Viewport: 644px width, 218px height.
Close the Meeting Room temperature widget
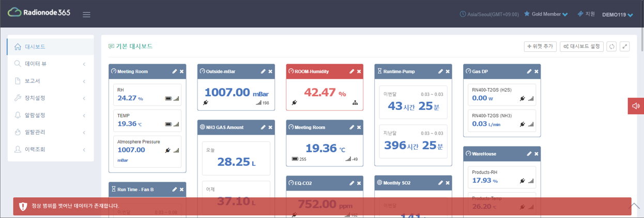point(359,127)
